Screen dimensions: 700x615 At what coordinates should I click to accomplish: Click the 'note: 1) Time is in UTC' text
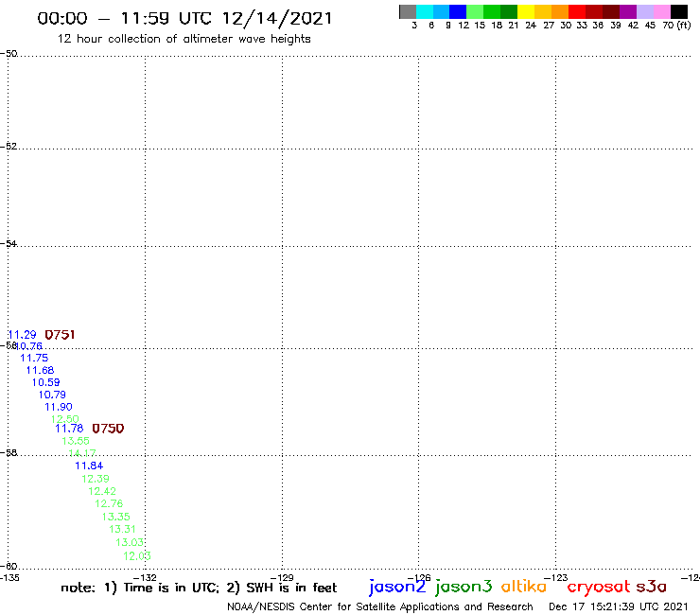point(139,588)
